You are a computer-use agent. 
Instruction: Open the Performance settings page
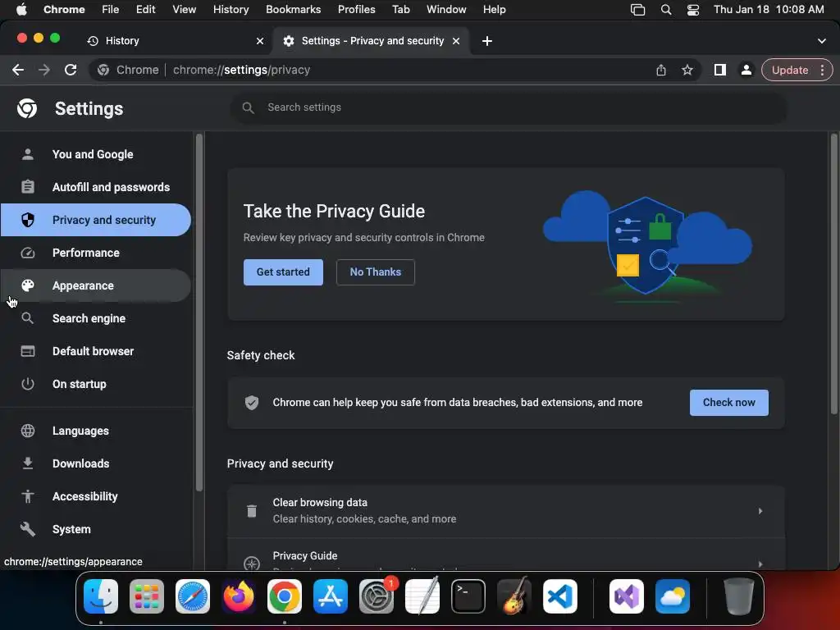(95, 253)
